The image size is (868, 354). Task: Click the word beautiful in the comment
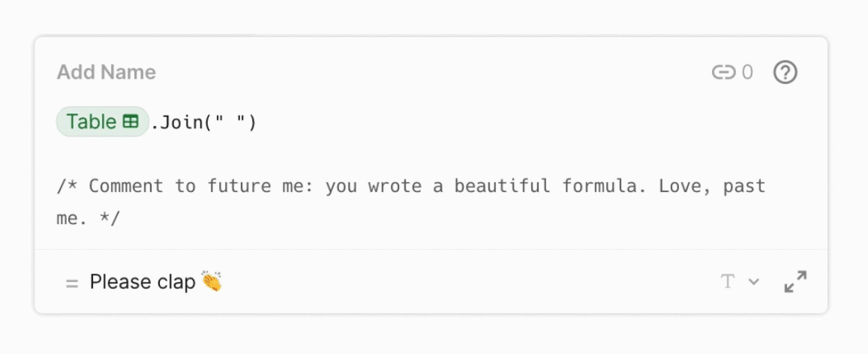click(502, 186)
